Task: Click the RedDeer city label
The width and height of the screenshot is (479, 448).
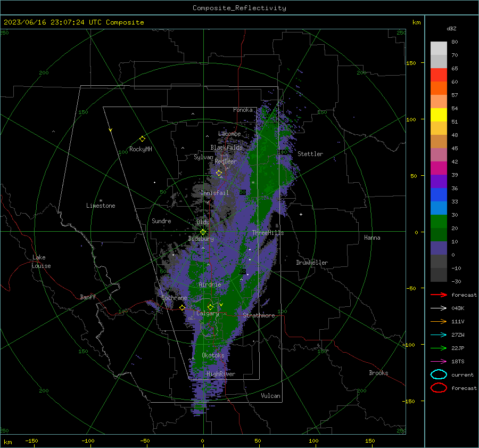Action: [x=226, y=161]
